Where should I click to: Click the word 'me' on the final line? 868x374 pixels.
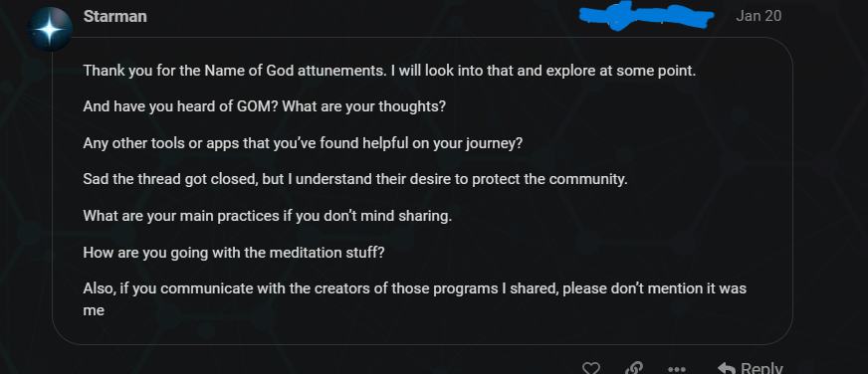(x=94, y=311)
